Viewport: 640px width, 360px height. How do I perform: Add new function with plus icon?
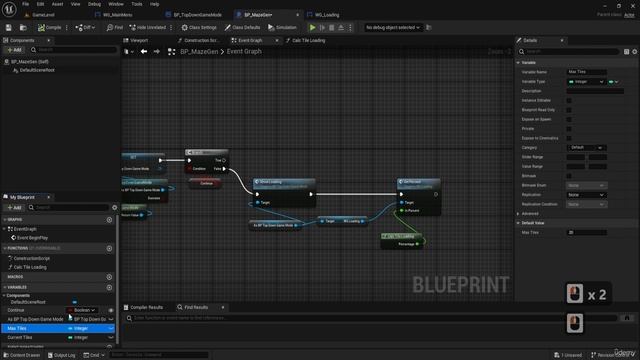pos(109,248)
